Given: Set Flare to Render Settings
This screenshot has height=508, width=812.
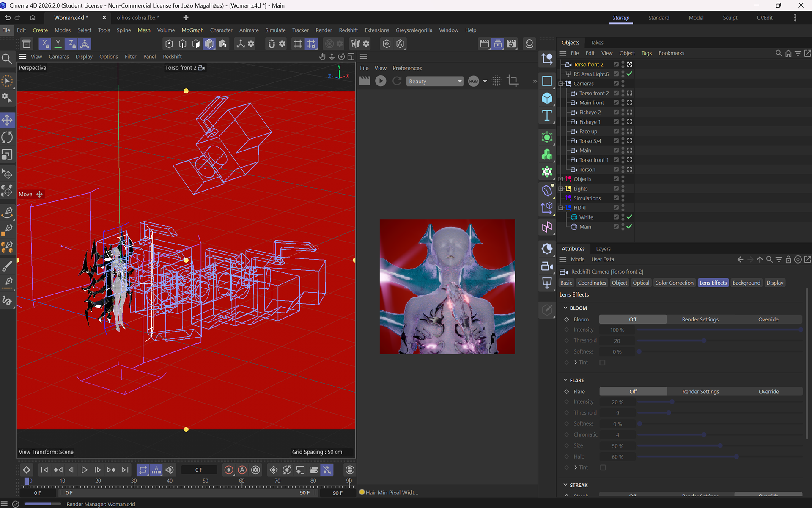Looking at the screenshot, I should click(700, 392).
